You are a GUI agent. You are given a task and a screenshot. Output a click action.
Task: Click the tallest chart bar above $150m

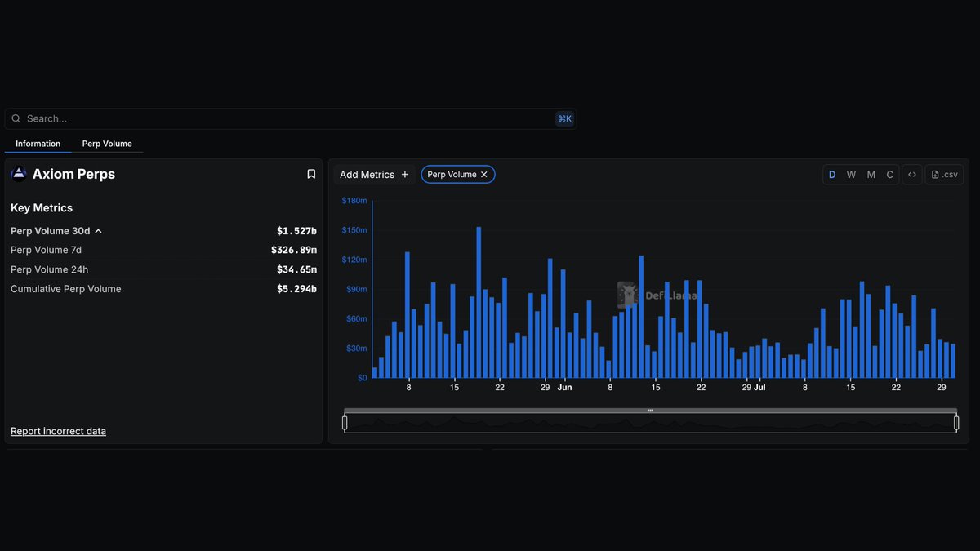[479, 302]
